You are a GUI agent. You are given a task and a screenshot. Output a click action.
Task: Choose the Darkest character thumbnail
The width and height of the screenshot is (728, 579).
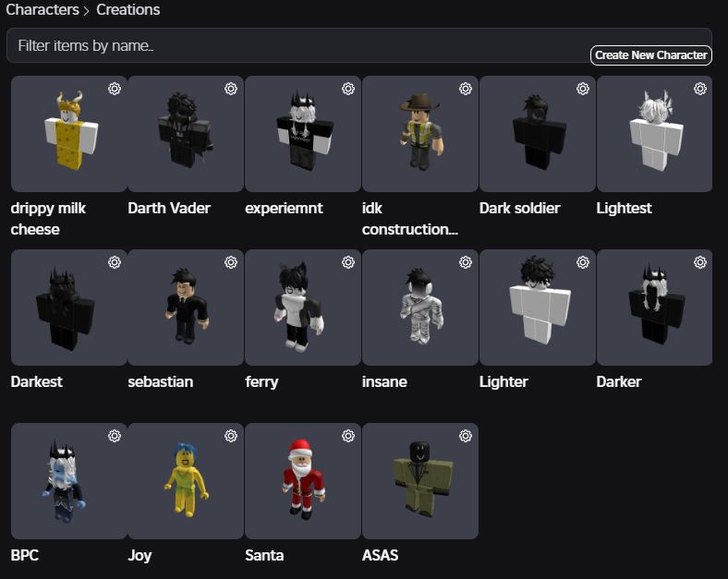click(x=68, y=308)
